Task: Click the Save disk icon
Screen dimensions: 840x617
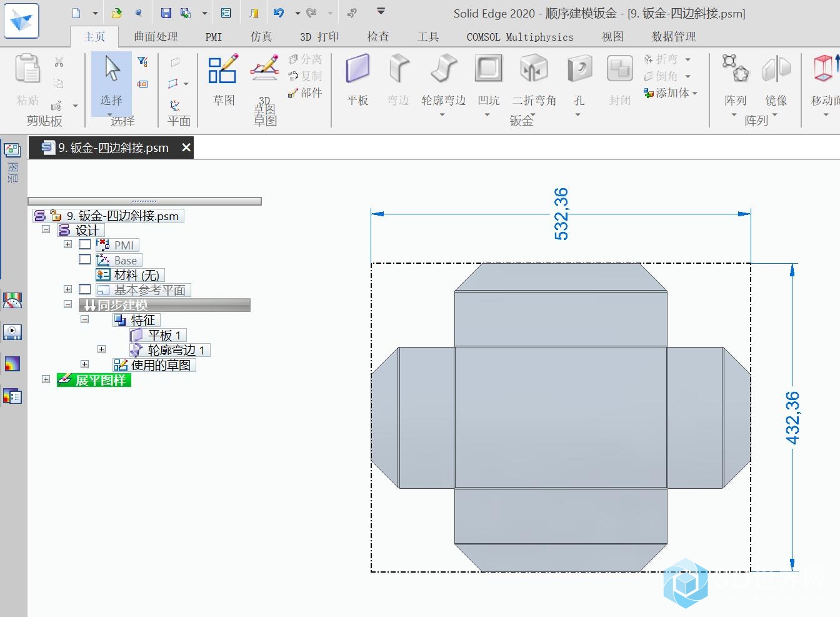Action: [x=166, y=13]
